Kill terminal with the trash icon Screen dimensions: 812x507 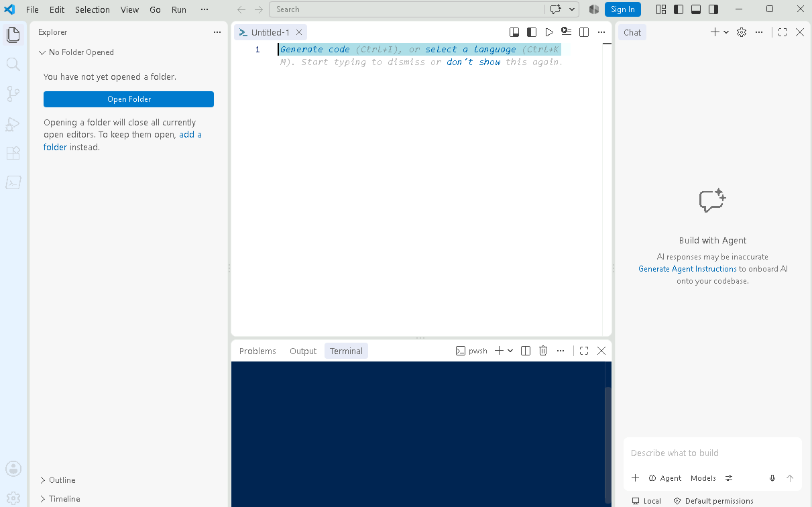point(543,351)
